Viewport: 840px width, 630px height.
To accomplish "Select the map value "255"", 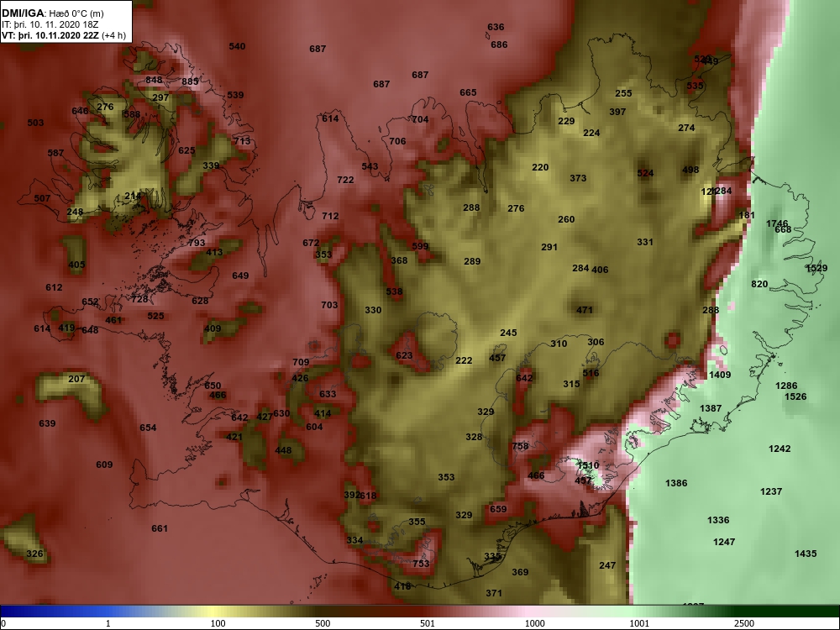I will tap(623, 93).
